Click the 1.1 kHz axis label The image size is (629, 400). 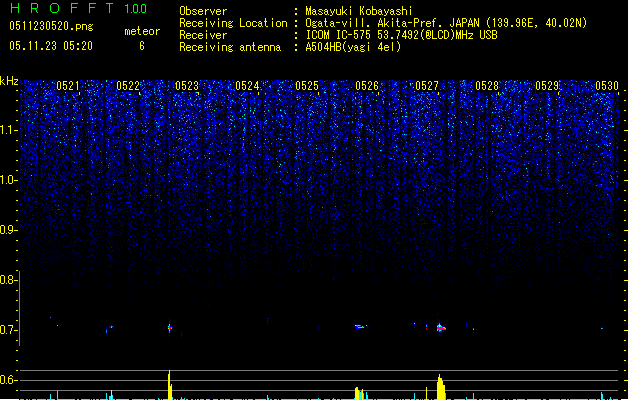[x=8, y=130]
